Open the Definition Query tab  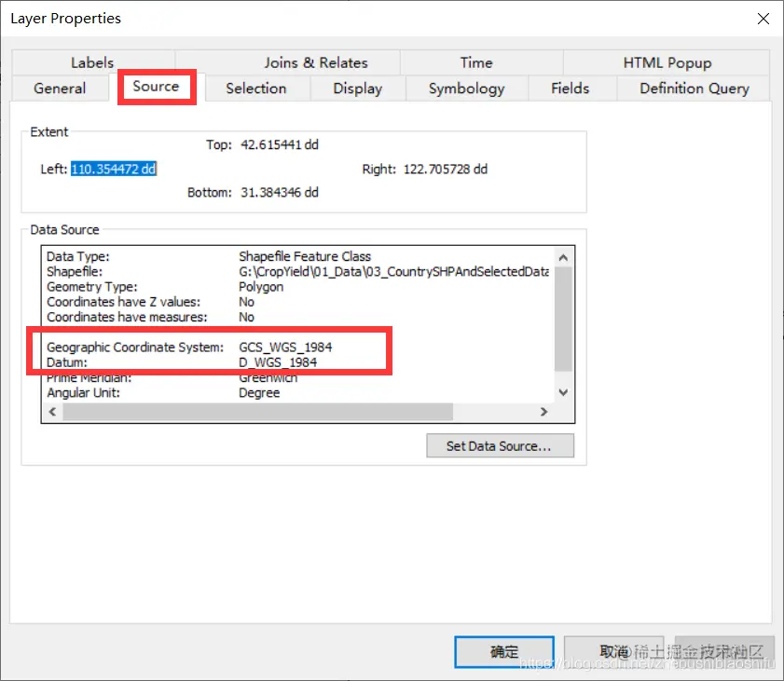coord(694,89)
